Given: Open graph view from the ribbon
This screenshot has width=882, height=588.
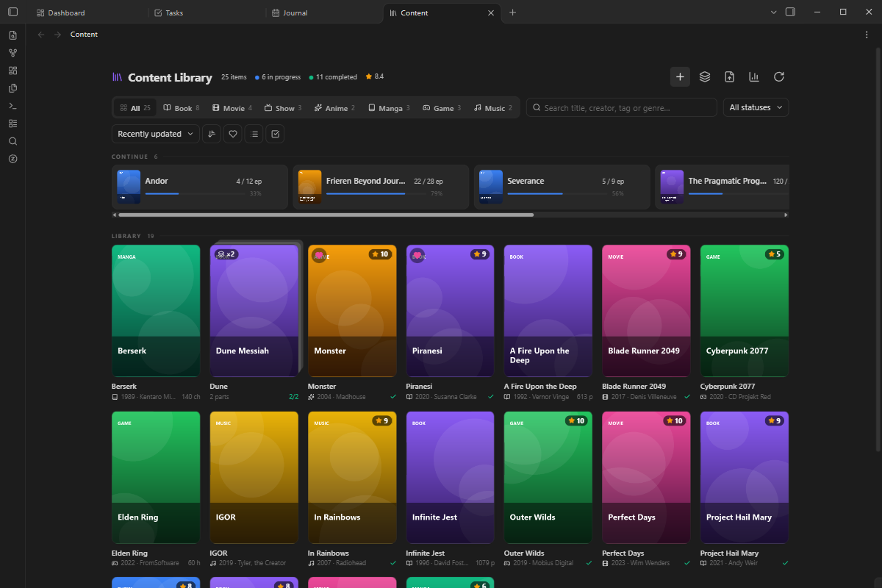Looking at the screenshot, I should [12, 53].
